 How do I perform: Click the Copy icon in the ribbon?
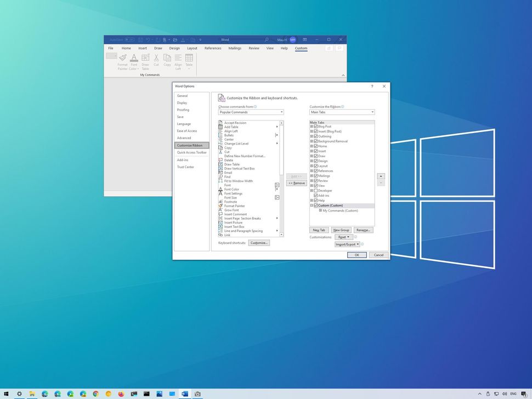(167, 56)
